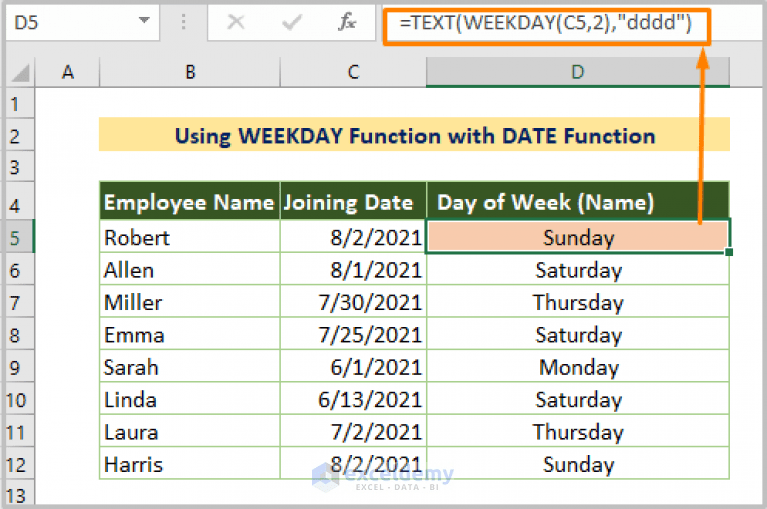Select the date cell 8/1/2021
Image resolution: width=767 pixels, height=509 pixels.
pos(353,269)
